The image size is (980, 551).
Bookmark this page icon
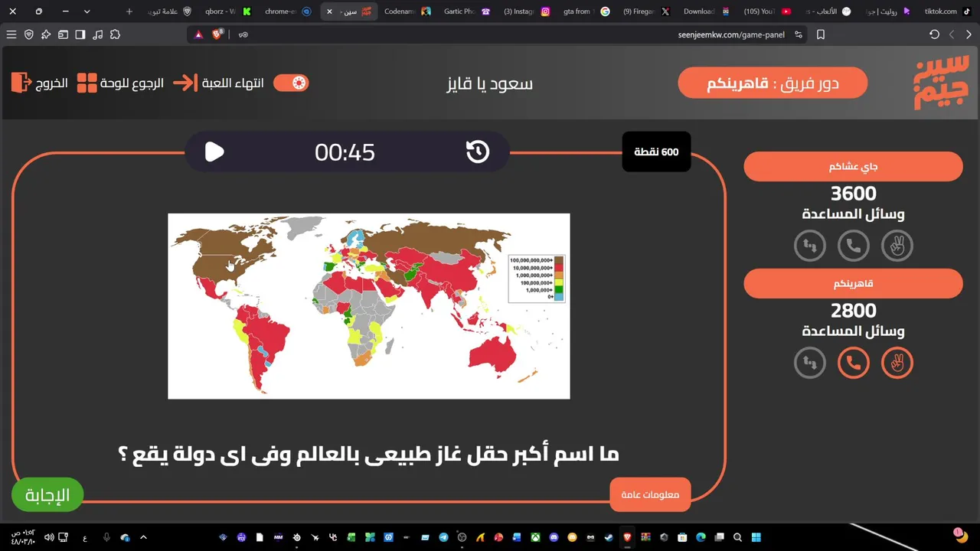point(821,34)
